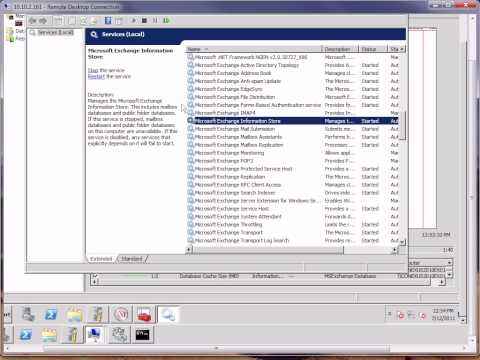Click the Refresh toolbar icon
Screen dimensions: 480x360
coord(83,21)
